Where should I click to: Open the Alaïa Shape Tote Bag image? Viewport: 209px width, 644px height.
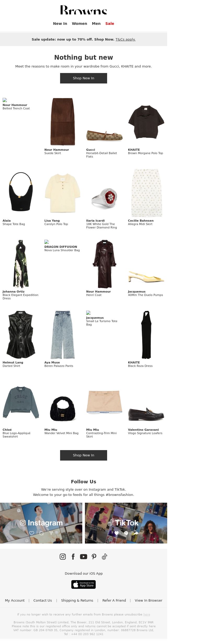tap(21, 192)
